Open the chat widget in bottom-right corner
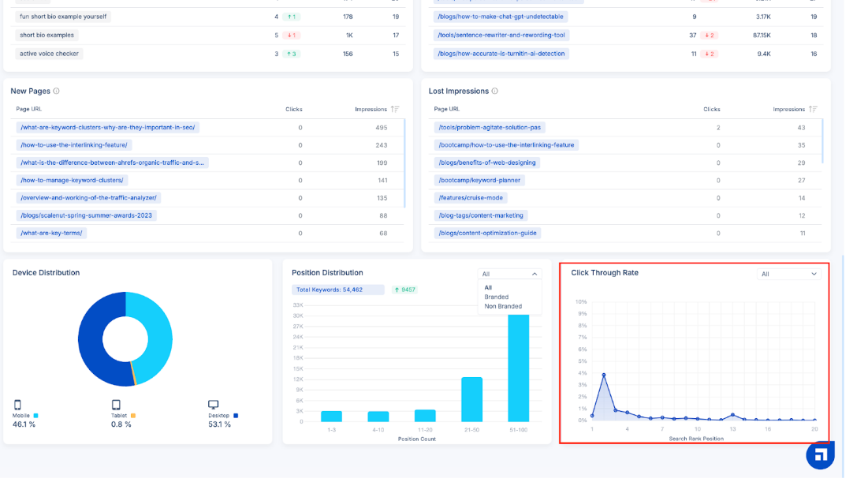This screenshot has height=497, width=868. 820,454
